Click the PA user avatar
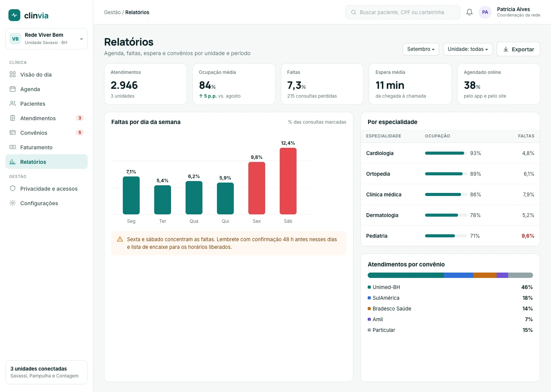Image resolution: width=551 pixels, height=392 pixels. 485,12
